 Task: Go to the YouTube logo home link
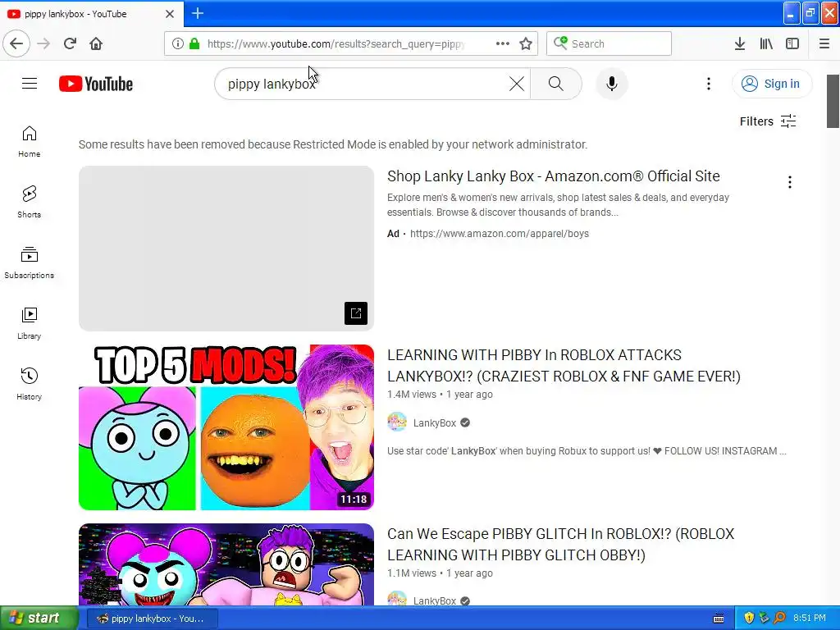coord(96,84)
